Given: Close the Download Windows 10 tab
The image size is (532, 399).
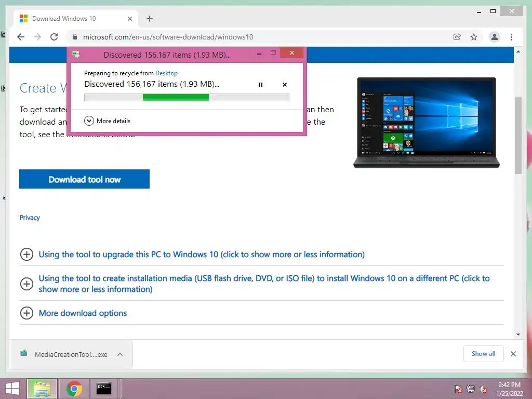Looking at the screenshot, I should [x=129, y=19].
